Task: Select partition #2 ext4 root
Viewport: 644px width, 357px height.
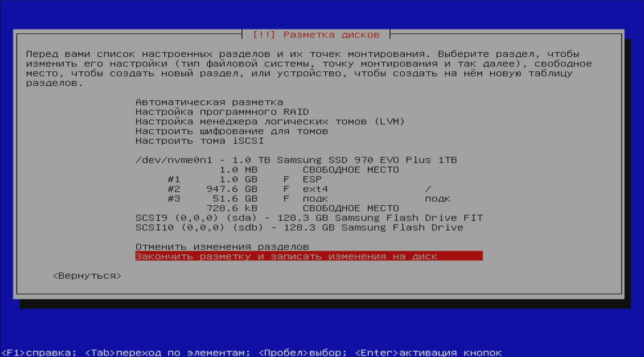Action: pyautogui.click(x=309, y=189)
